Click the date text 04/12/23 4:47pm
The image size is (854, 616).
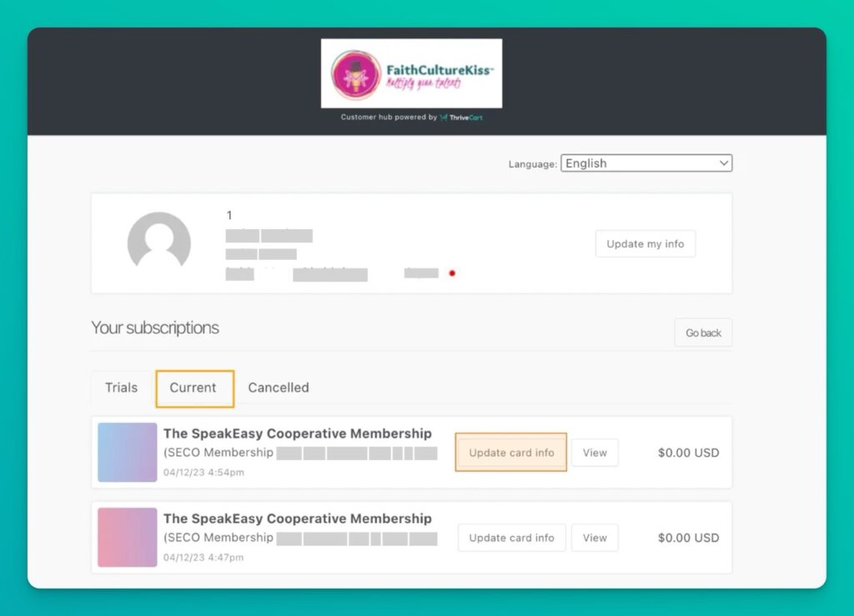[x=203, y=557]
